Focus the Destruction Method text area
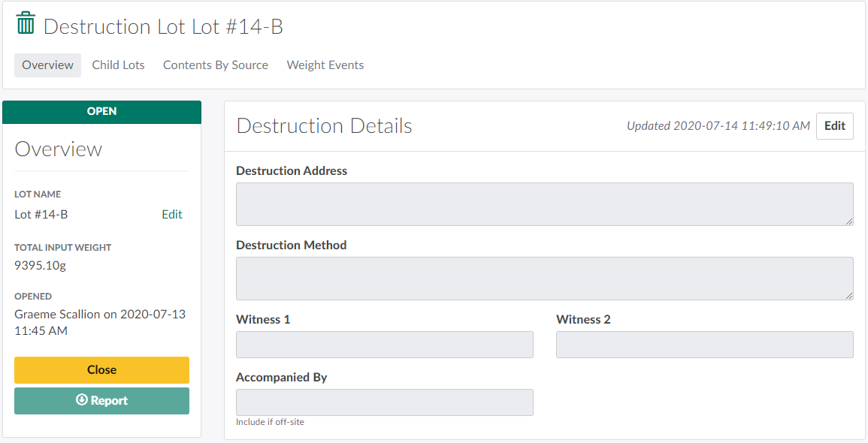Viewport: 868px width, 443px height. point(544,279)
